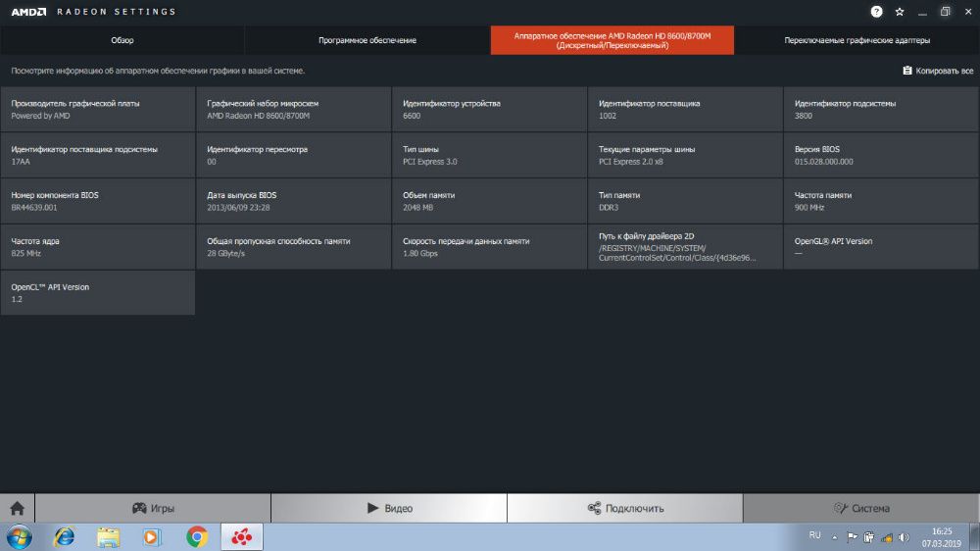
Task: Select the Номер компонента BIOS tile
Action: 97,201
